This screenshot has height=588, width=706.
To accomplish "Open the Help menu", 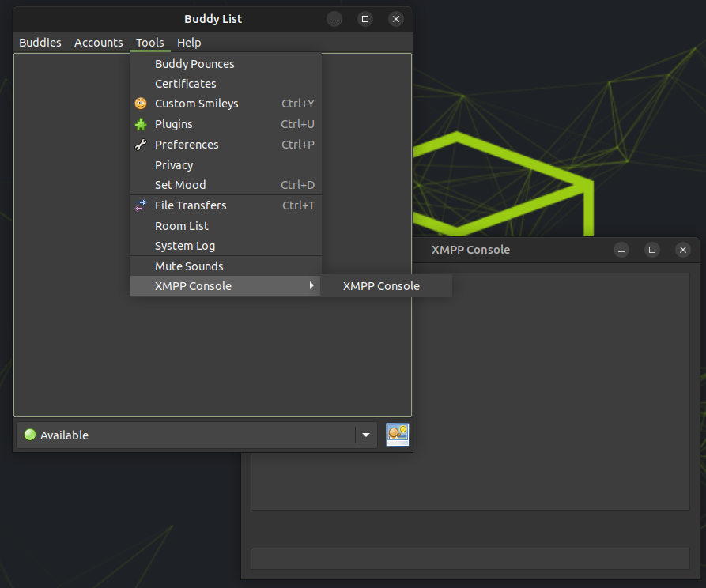I will [x=189, y=43].
